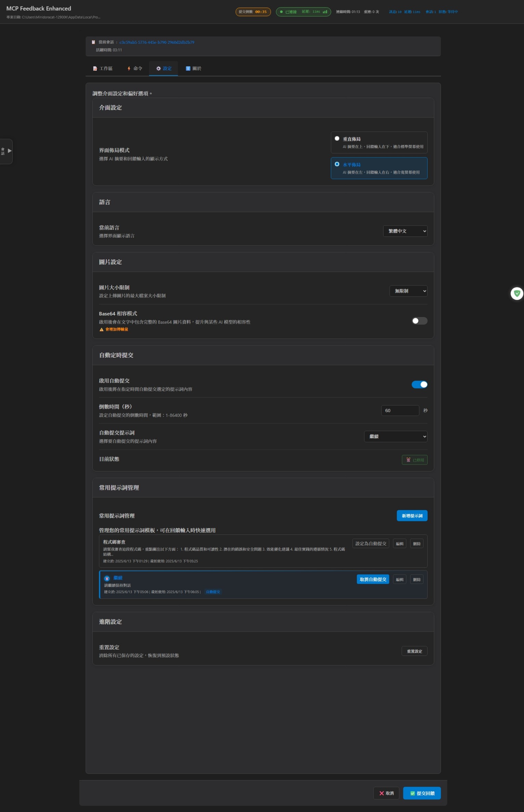Click 編輯 for the 繼續 prompt
The width and height of the screenshot is (524, 812).
399,579
